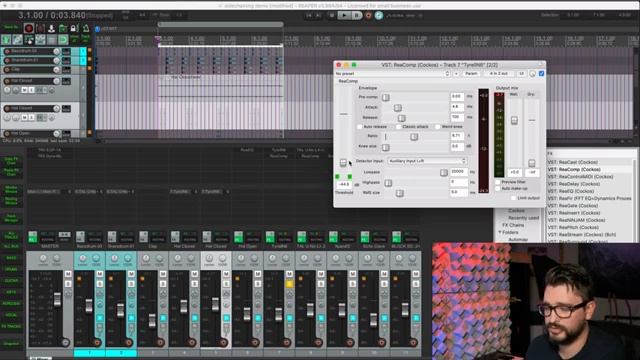The width and height of the screenshot is (640, 360).
Task: Open Detector input dropdown in ReaComp
Action: (x=427, y=161)
